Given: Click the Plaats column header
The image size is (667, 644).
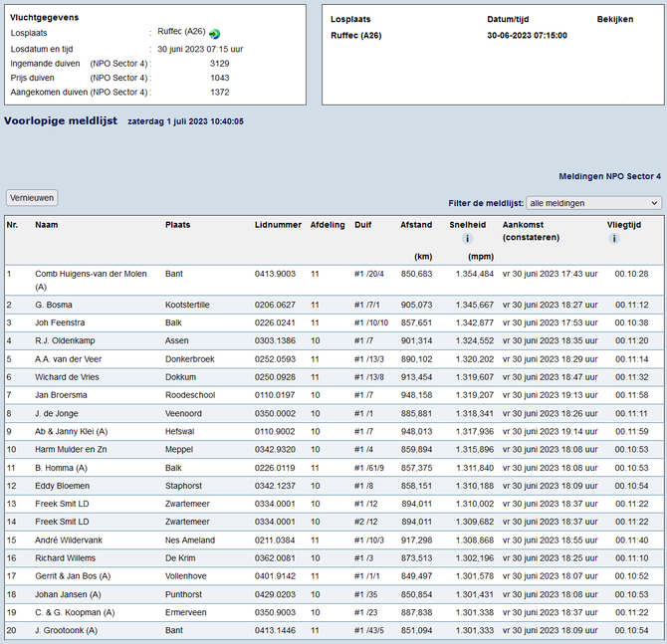Looking at the screenshot, I should (x=178, y=225).
